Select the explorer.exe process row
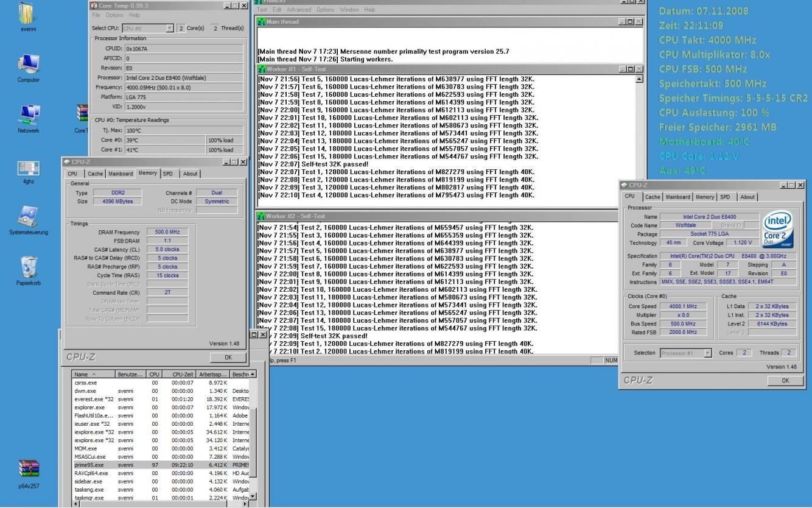812x508 pixels. 161,407
